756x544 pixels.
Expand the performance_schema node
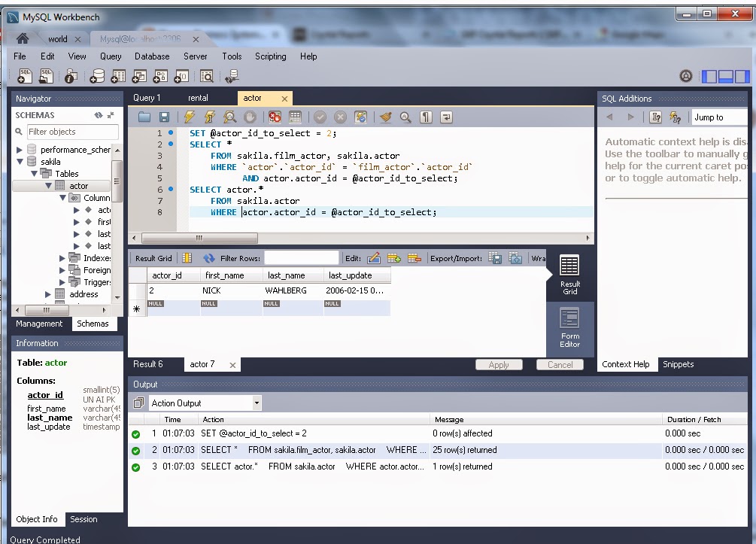[20, 150]
